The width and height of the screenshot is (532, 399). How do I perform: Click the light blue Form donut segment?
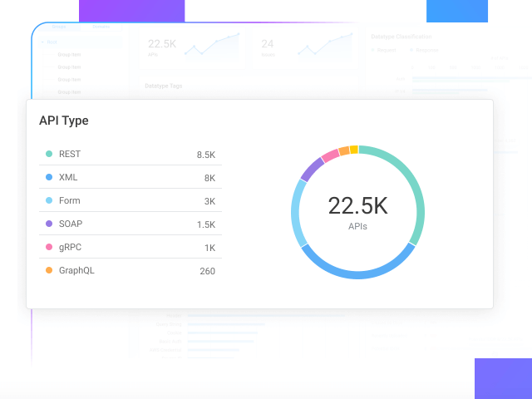295,214
